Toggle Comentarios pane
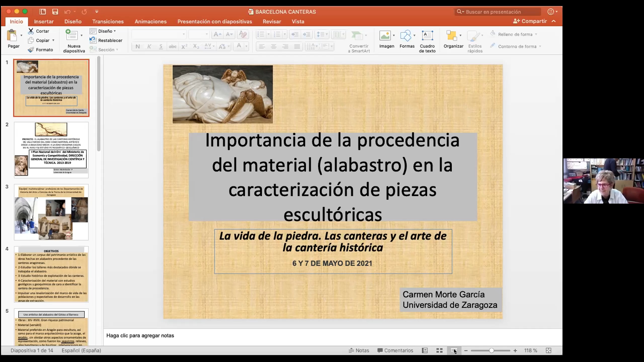The height and width of the screenshot is (362, 644). (x=395, y=350)
